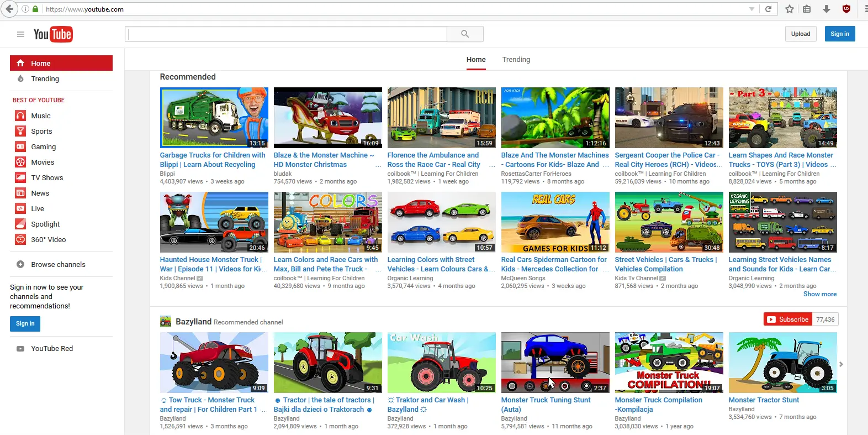The image size is (868, 435).
Task: Focus the YouTube search input field
Action: [x=286, y=34]
